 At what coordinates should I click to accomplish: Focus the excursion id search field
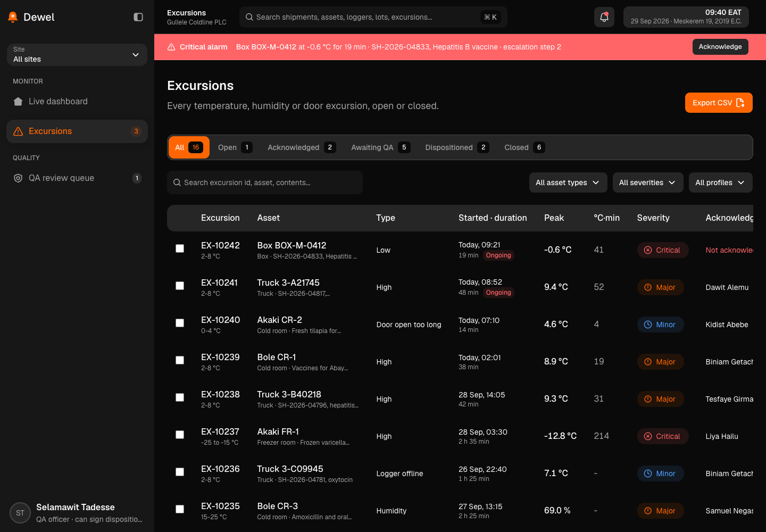coord(265,182)
